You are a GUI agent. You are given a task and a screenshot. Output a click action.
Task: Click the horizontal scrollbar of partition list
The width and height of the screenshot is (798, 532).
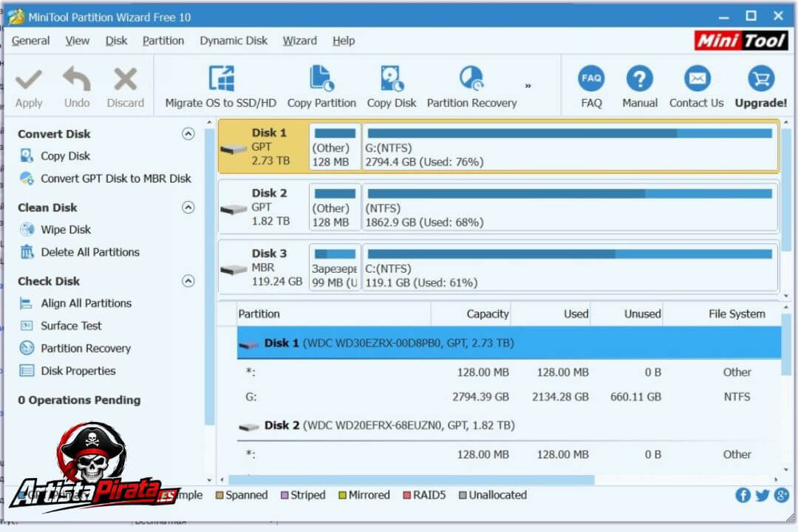[x=412, y=480]
